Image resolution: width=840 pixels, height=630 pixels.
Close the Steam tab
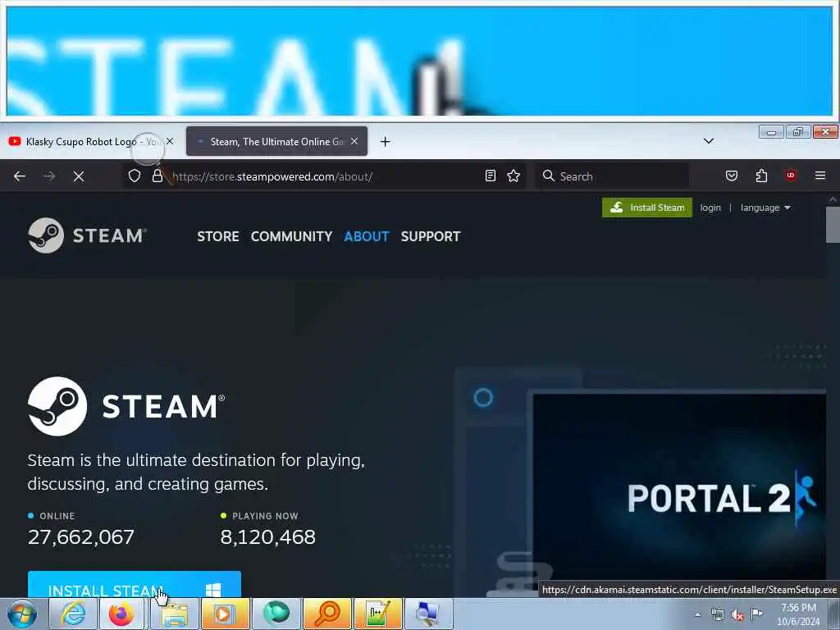tap(354, 141)
